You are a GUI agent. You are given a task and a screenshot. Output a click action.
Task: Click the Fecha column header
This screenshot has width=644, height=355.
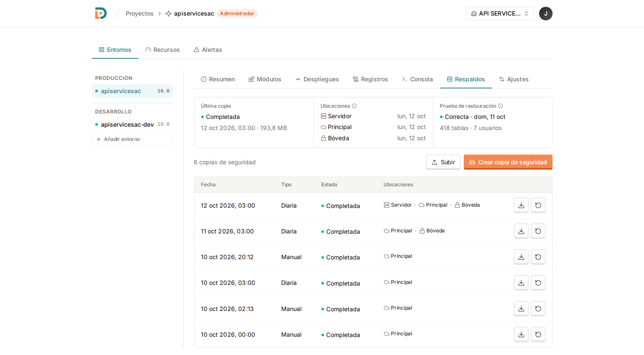pos(208,185)
